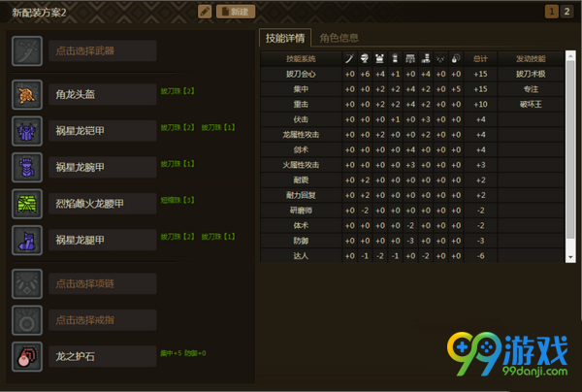Image resolution: width=582 pixels, height=392 pixels.
Task: Select the 烈焰雌火龙腰甲 equipment name
Action: click(103, 204)
